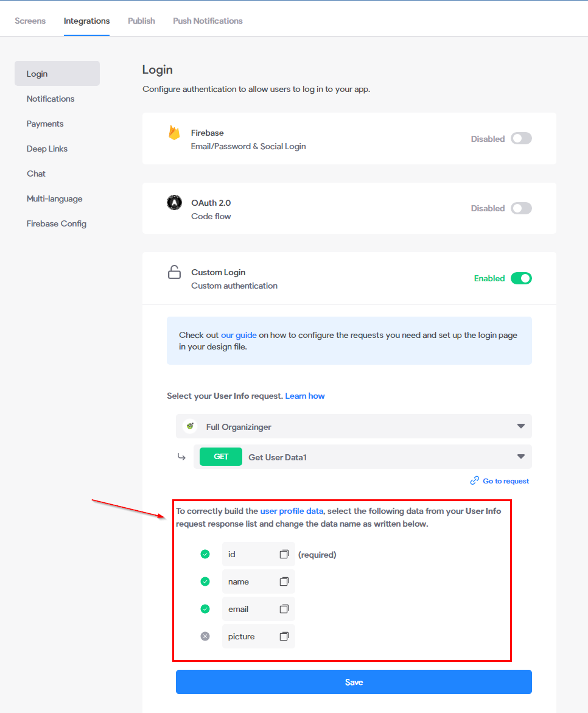Screen dimensions: 588x713
Task: Switch to the Screens tab
Action: click(30, 21)
